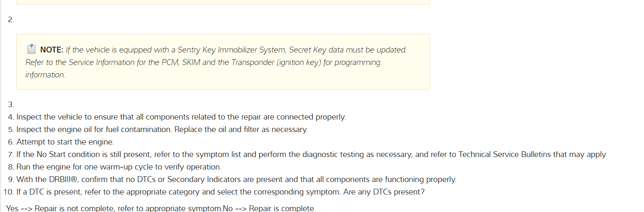Click the empty list number 3
The height and width of the screenshot is (212, 644).
[x=11, y=105]
